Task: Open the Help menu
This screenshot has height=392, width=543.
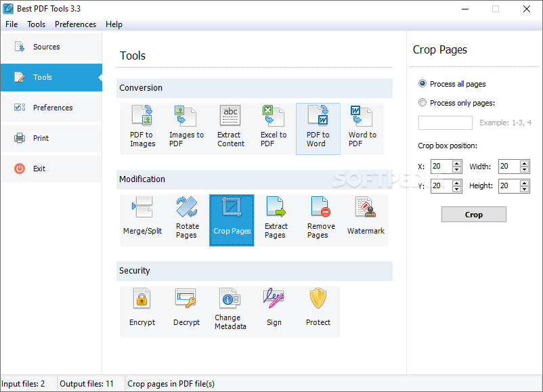Action: click(114, 24)
